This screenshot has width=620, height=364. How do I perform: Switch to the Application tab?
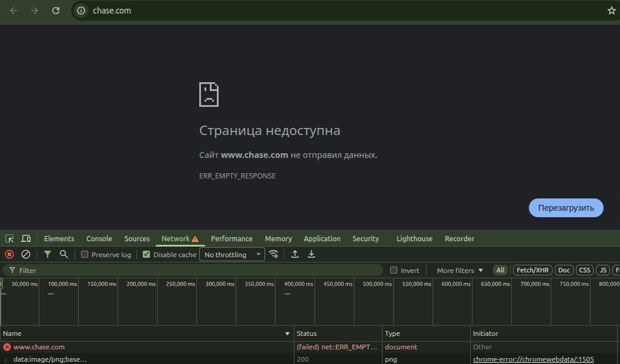(322, 239)
